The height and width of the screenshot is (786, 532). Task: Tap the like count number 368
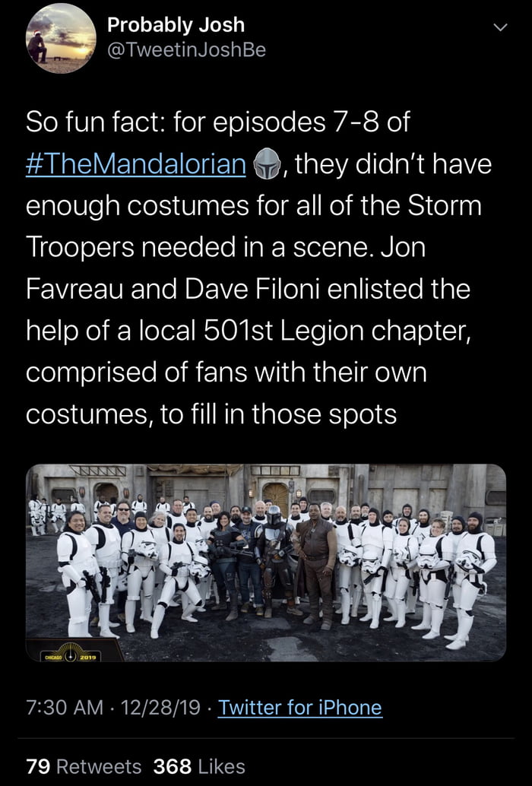(x=173, y=766)
